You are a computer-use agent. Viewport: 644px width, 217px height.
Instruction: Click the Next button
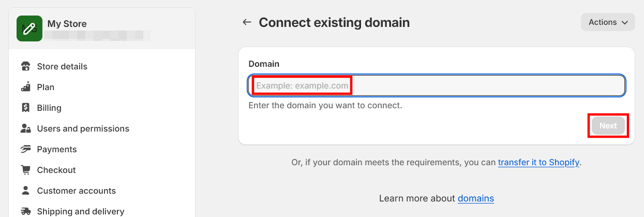coord(608,126)
